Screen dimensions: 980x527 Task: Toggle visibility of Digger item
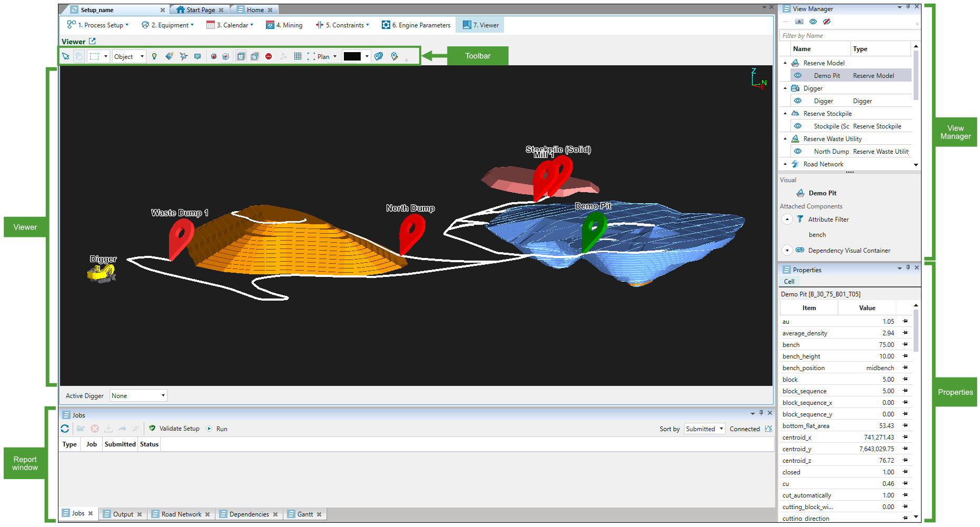798,101
